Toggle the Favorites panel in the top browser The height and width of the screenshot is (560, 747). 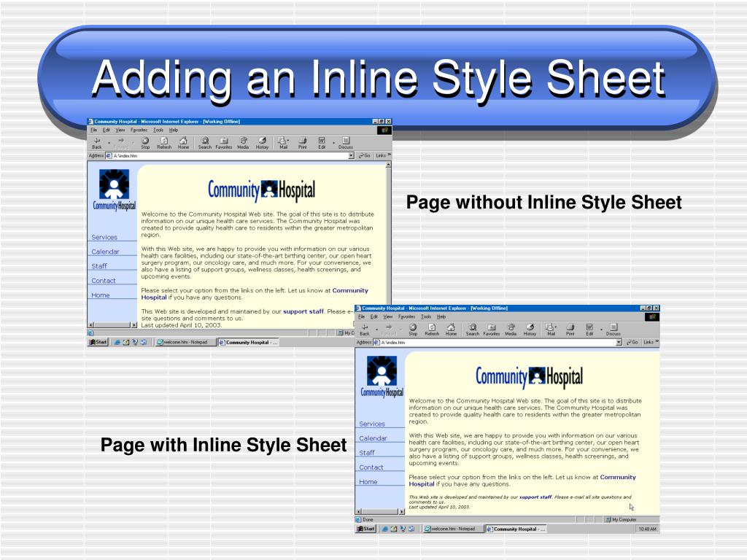coord(225,142)
